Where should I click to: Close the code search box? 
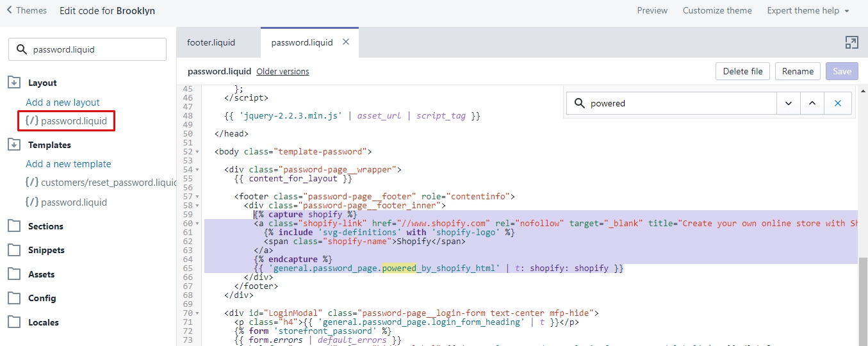837,103
